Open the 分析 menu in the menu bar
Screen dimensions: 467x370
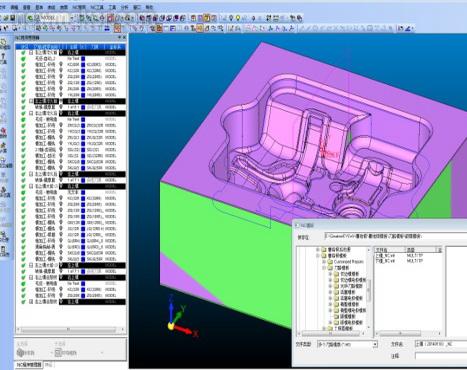coord(124,7)
